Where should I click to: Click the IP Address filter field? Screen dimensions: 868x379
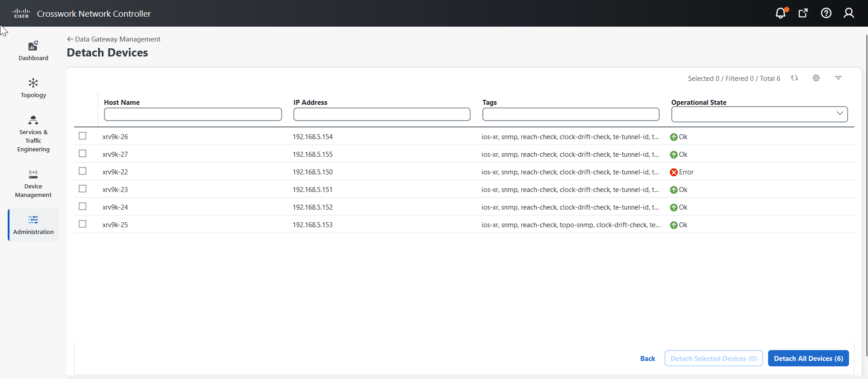pos(382,114)
